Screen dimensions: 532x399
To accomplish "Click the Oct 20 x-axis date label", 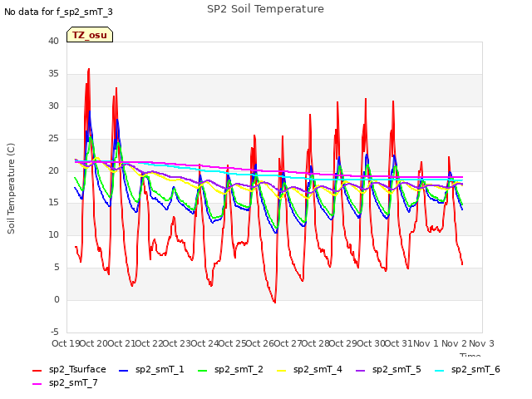I will 93,343.
